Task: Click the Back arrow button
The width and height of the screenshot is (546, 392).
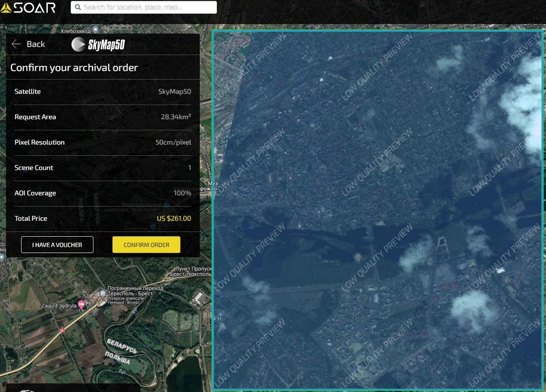Action: click(x=28, y=44)
